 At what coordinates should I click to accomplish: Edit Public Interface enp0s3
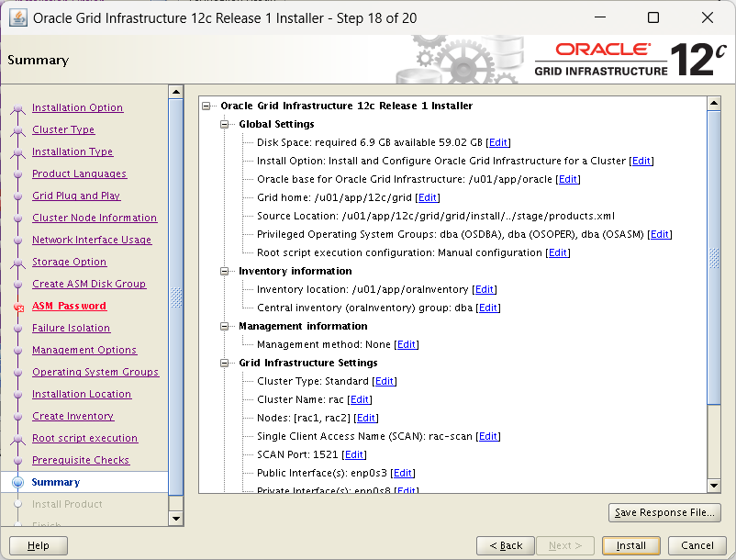click(x=403, y=473)
